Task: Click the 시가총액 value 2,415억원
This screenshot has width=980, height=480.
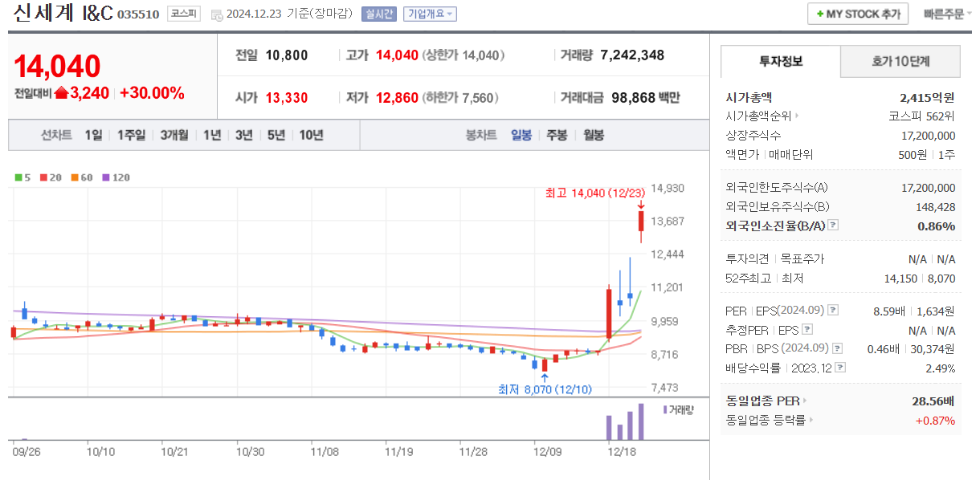Action: pos(928,97)
